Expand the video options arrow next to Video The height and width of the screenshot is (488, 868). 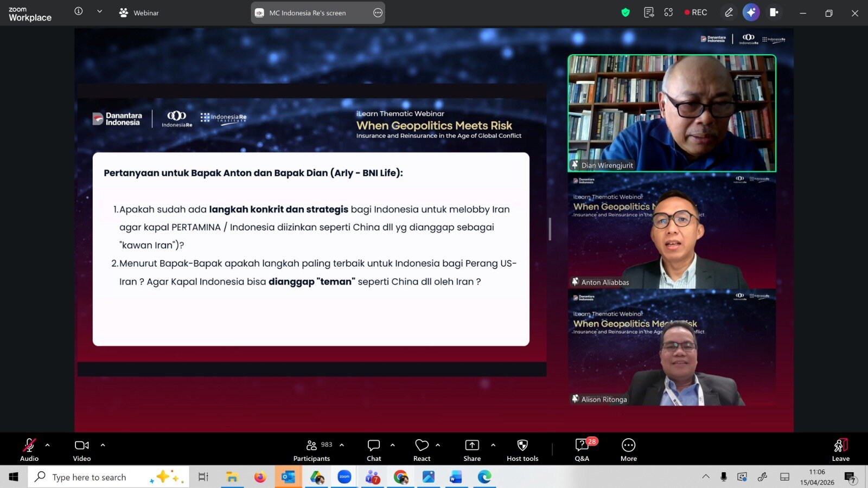tap(103, 445)
